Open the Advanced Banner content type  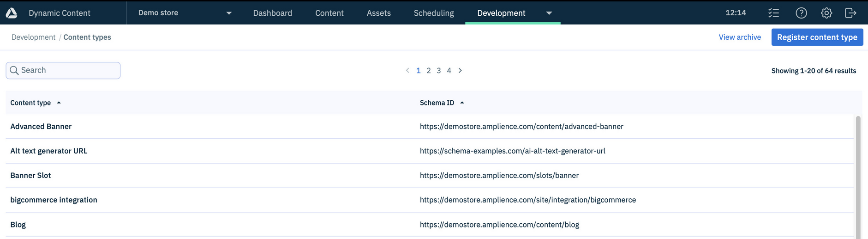click(41, 126)
